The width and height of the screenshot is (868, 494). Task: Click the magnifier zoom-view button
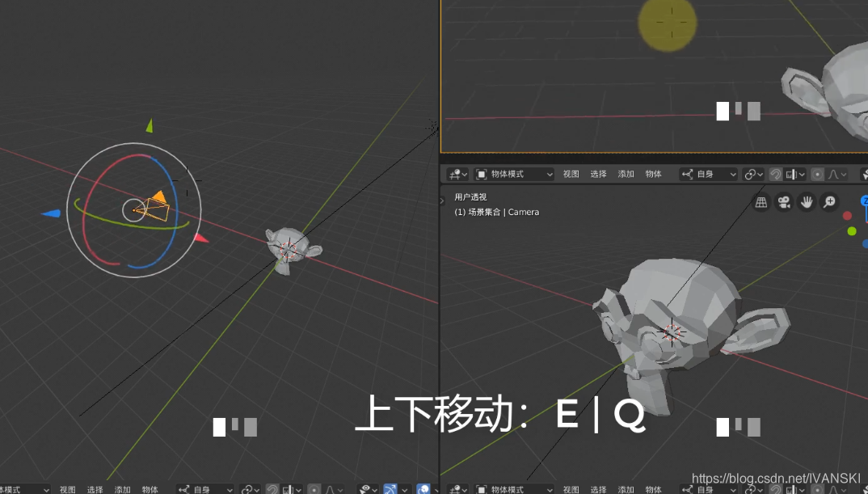pos(829,202)
